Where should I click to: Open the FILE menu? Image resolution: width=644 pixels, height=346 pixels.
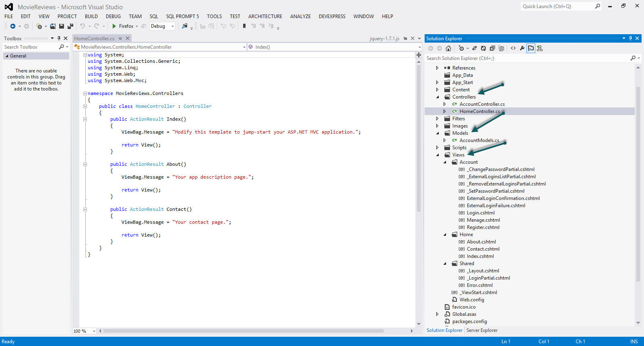pyautogui.click(x=9, y=16)
